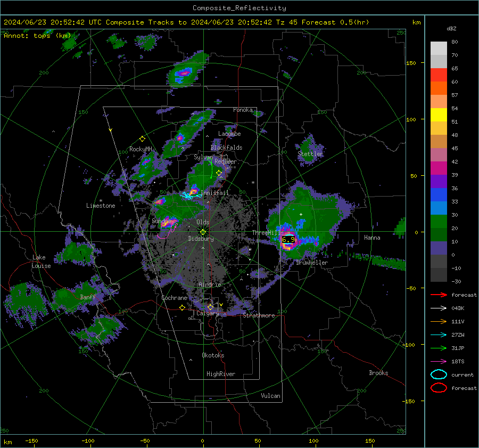Click the Banff city label
The height and width of the screenshot is (448, 479).
click(88, 297)
